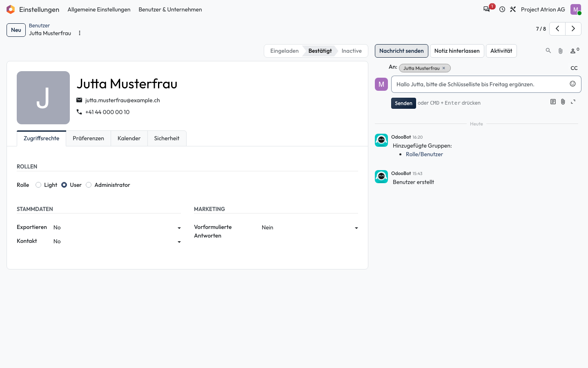Select the Administrator role radio button

[89, 185]
